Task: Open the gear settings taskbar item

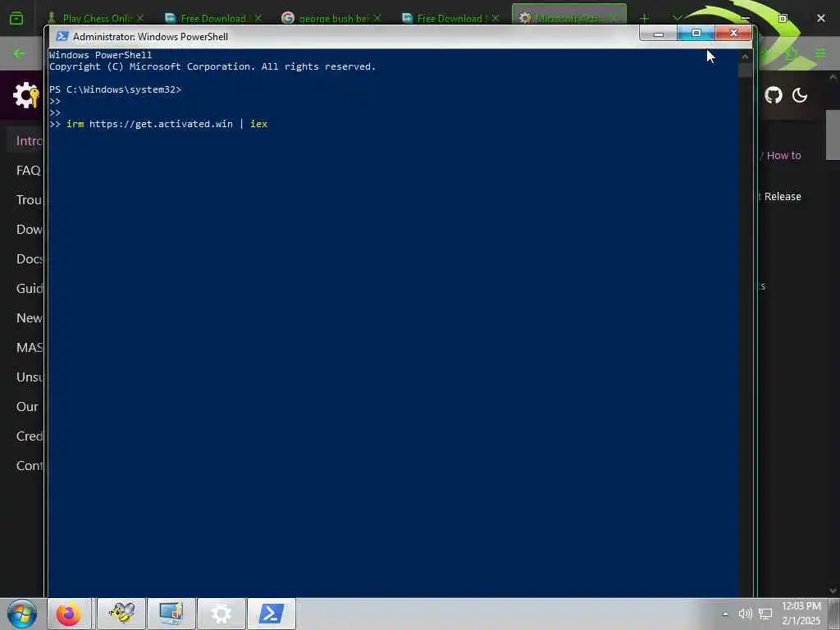Action: coord(221,614)
